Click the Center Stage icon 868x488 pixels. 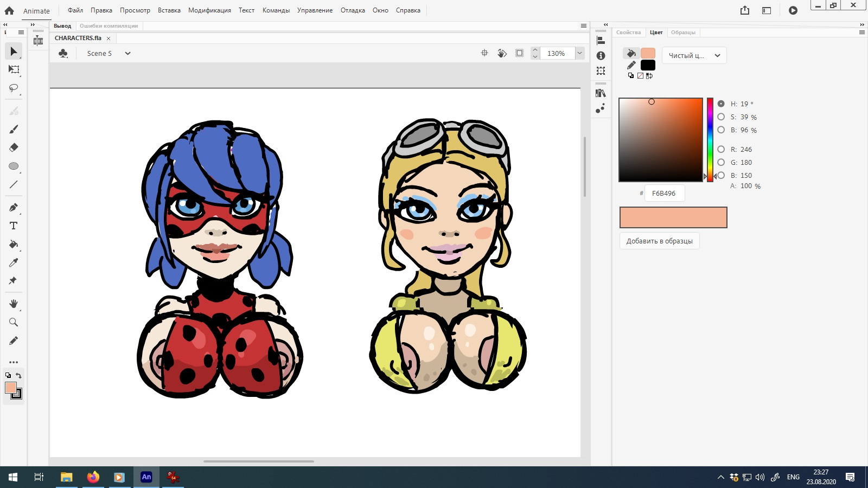[x=484, y=53]
